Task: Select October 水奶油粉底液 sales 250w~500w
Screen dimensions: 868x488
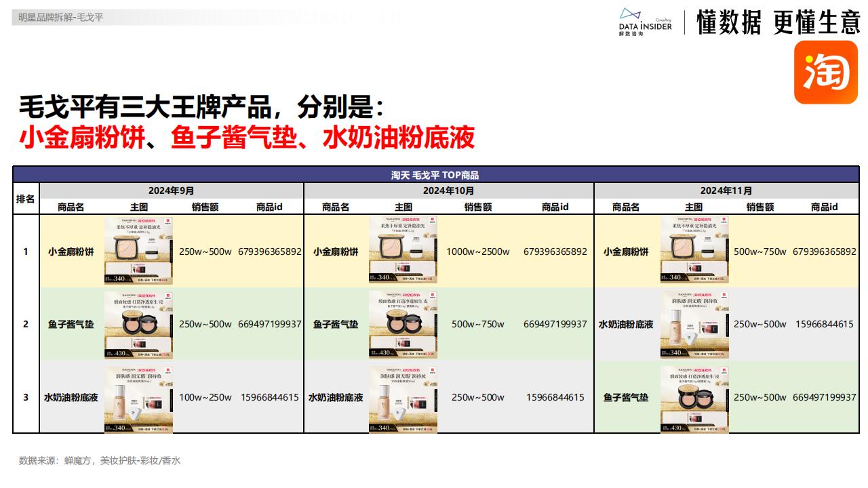Action: [x=478, y=398]
